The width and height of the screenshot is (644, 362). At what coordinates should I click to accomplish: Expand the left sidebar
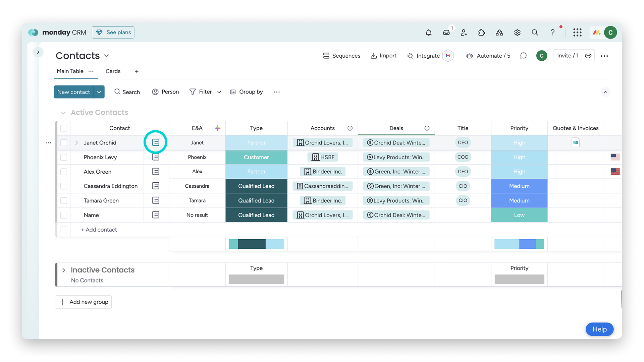pyautogui.click(x=38, y=52)
